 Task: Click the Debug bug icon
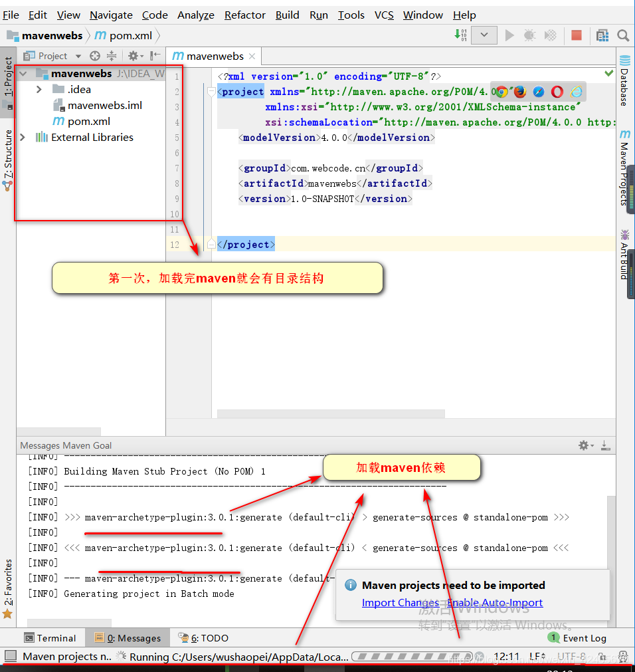click(529, 35)
